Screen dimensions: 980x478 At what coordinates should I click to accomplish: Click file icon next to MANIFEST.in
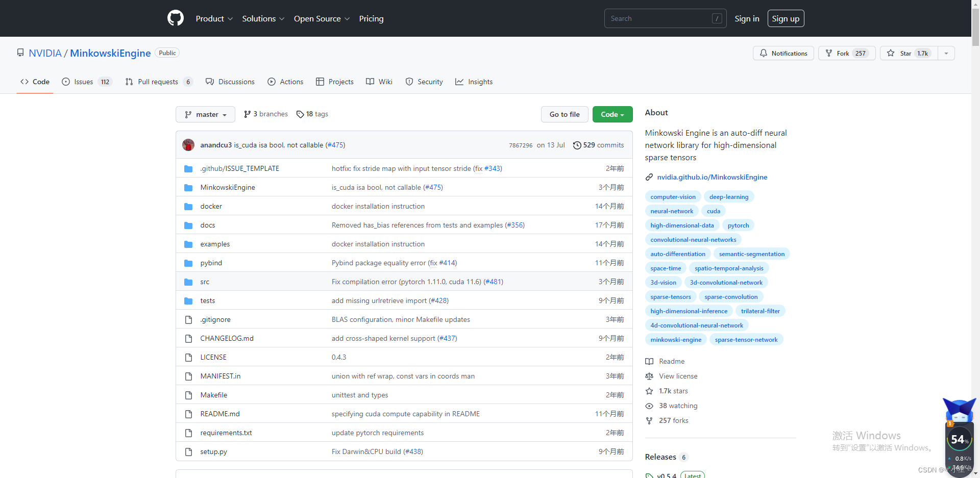[x=188, y=376]
